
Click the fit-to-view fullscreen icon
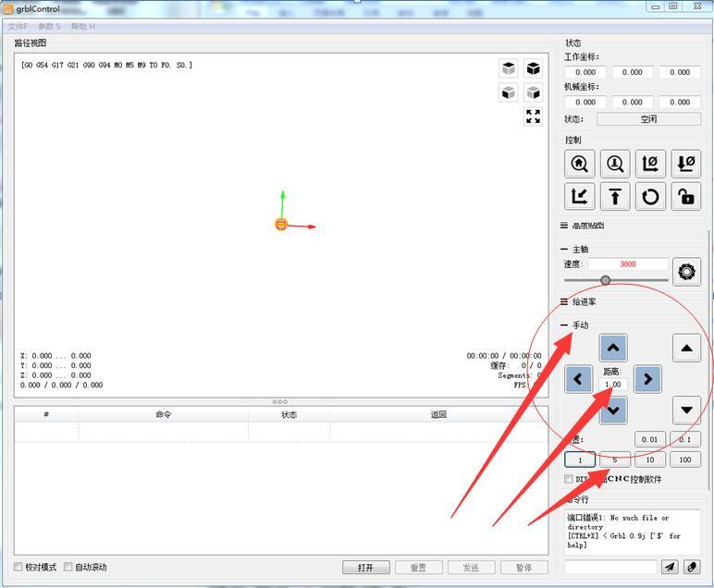533,116
